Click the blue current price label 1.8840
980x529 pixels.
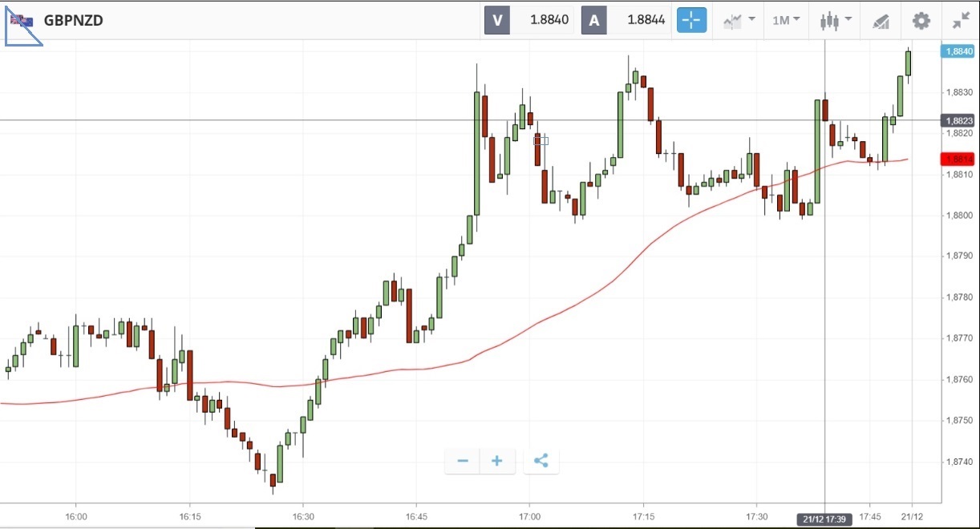(x=958, y=51)
